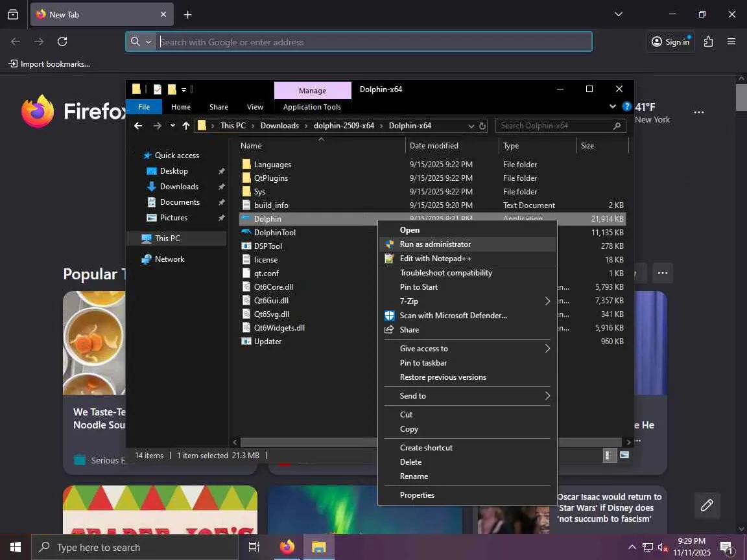This screenshot has width=747, height=560.
Task: Sort by Date modified column header
Action: [x=434, y=146]
